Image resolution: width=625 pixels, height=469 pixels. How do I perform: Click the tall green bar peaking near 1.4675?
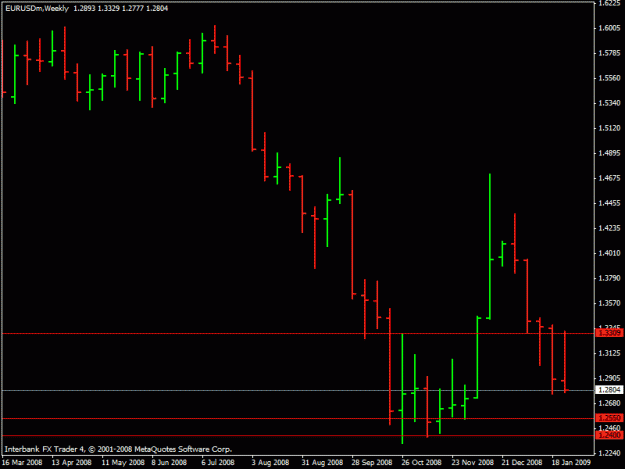[x=489, y=247]
